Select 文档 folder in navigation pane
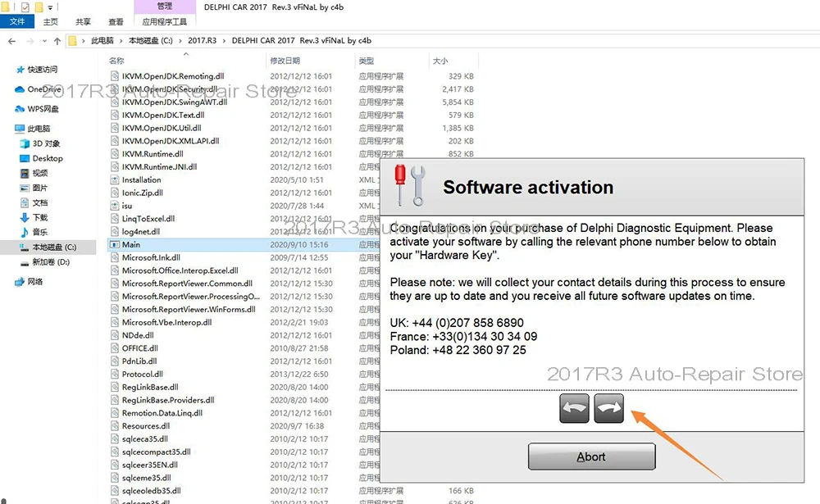 click(39, 202)
